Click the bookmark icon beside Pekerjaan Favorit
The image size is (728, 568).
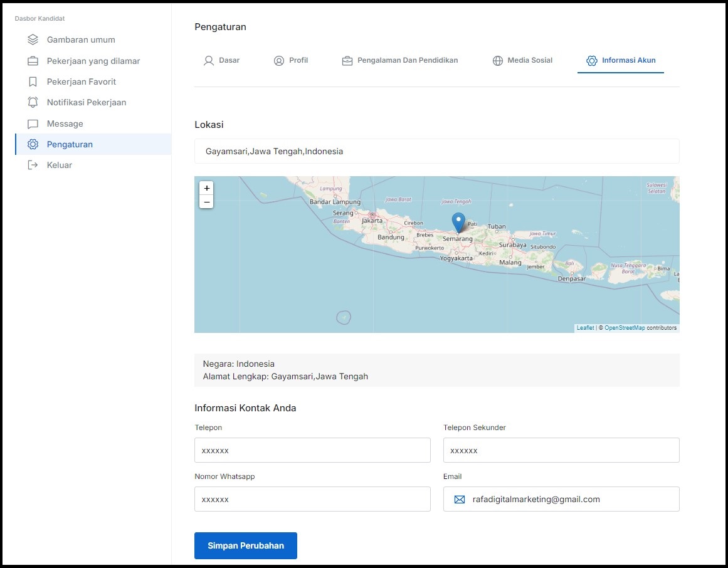pyautogui.click(x=33, y=82)
